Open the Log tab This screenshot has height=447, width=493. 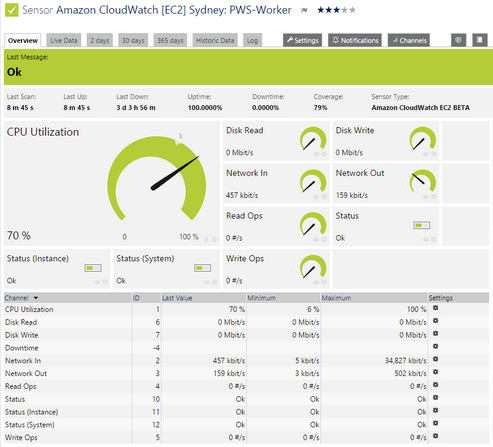coord(252,40)
